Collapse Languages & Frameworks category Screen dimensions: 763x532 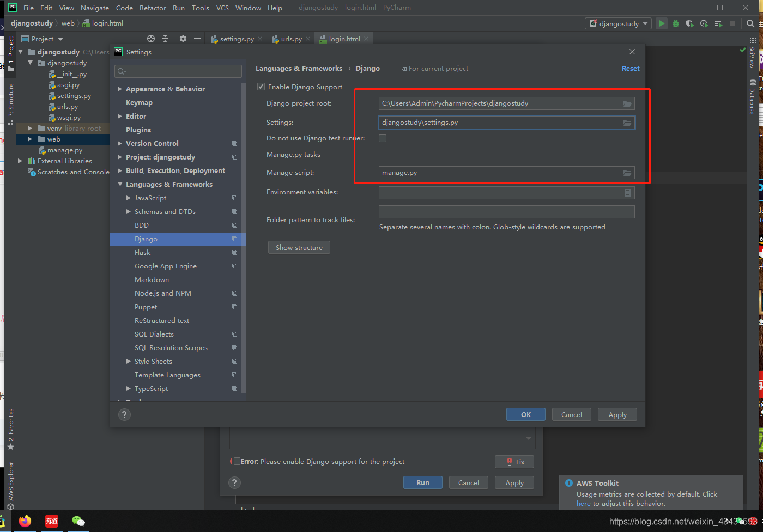[x=120, y=184]
